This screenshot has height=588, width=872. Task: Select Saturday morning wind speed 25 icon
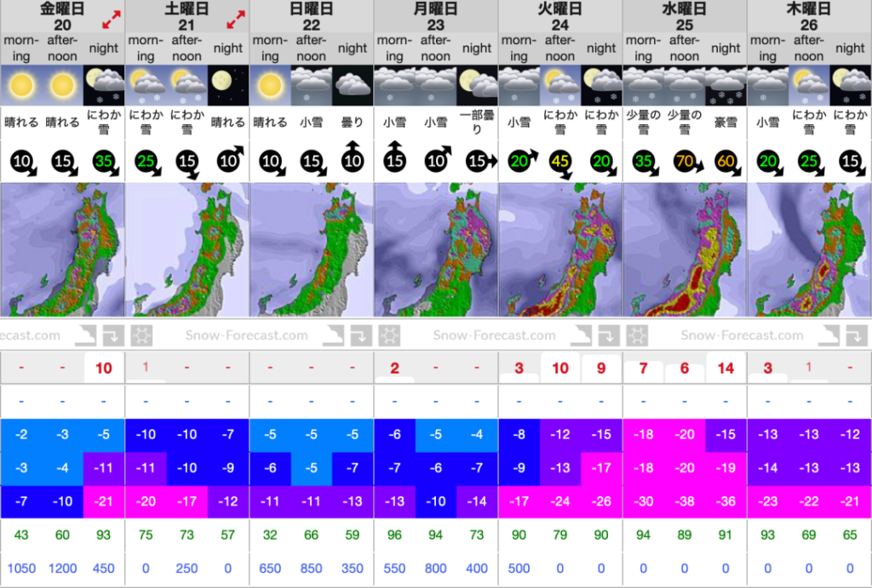(x=147, y=163)
